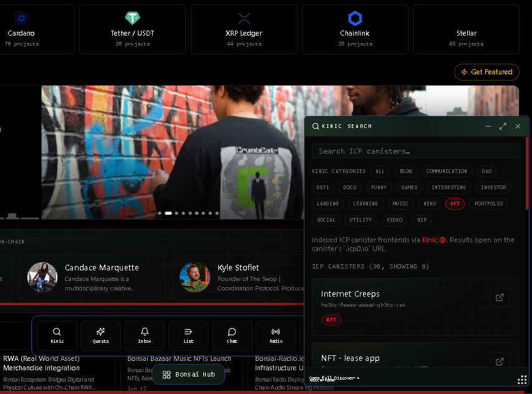Filter by SOCIAL category
Image resolution: width=532 pixels, height=394 pixels.
(x=326, y=220)
